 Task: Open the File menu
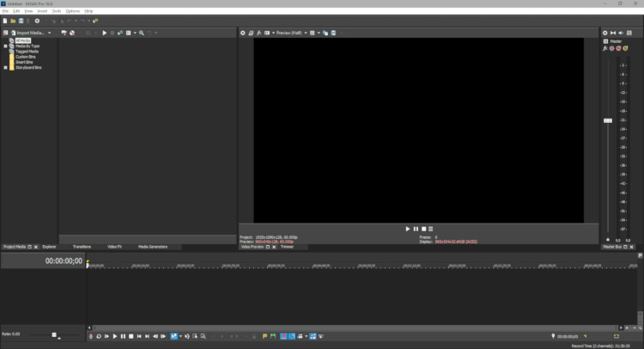(x=5, y=11)
